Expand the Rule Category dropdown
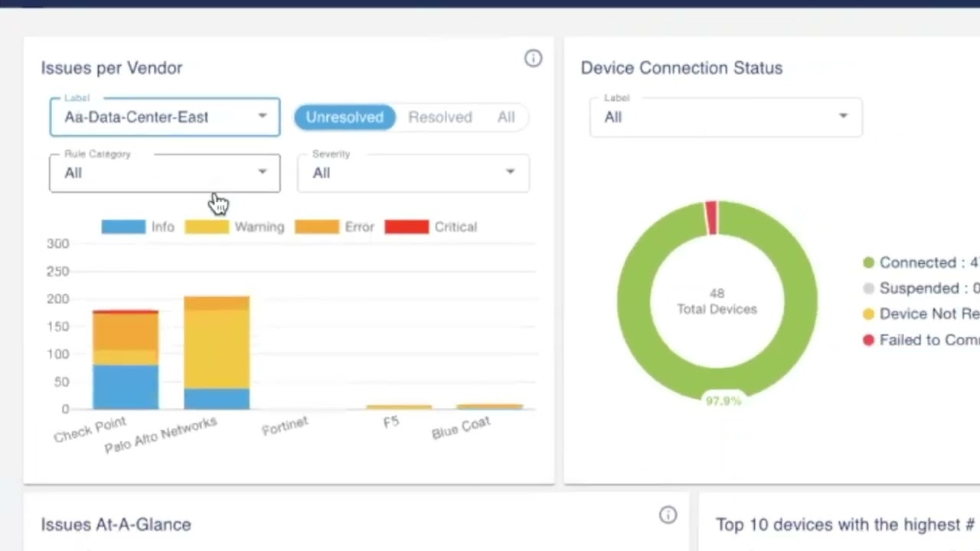Viewport: 980px width, 551px height. click(x=165, y=173)
